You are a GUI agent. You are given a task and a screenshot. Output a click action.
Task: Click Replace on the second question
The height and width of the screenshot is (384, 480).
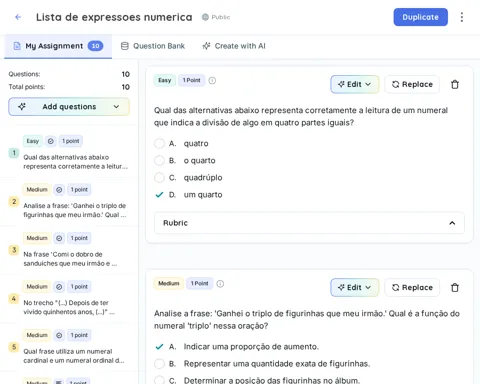pos(412,287)
